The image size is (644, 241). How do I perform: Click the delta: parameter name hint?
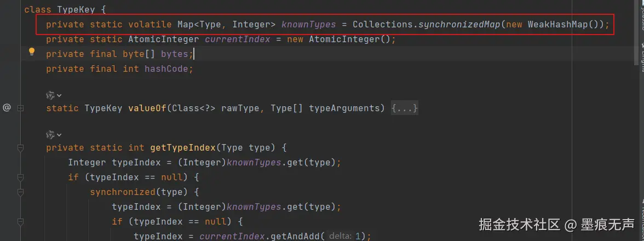[x=340, y=237]
